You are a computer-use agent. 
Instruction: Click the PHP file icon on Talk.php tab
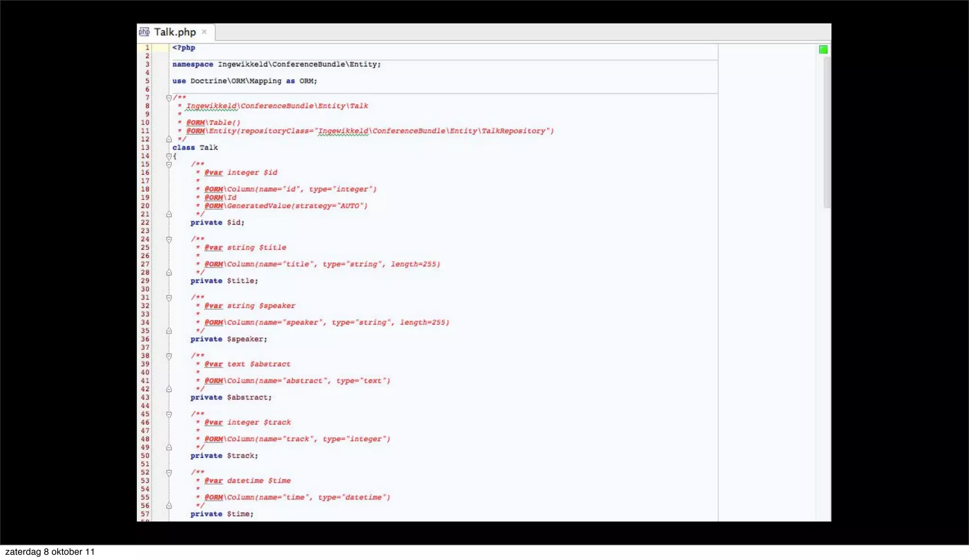click(144, 32)
